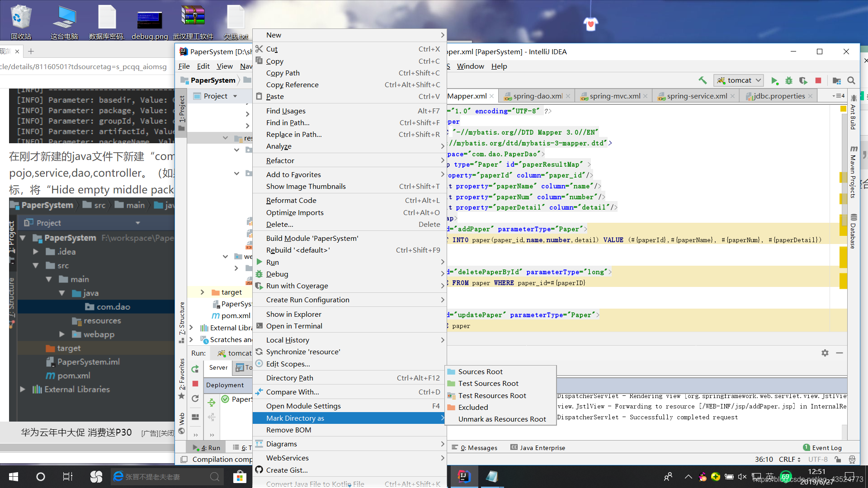
Task: Click the taskbar search box
Action: point(167,477)
